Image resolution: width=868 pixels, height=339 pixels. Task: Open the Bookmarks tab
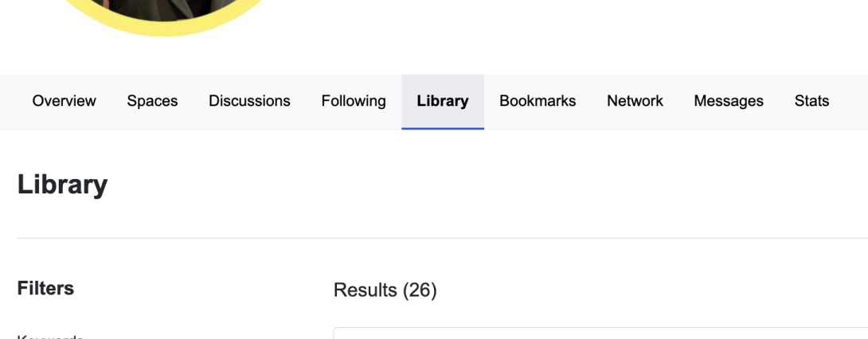tap(538, 101)
